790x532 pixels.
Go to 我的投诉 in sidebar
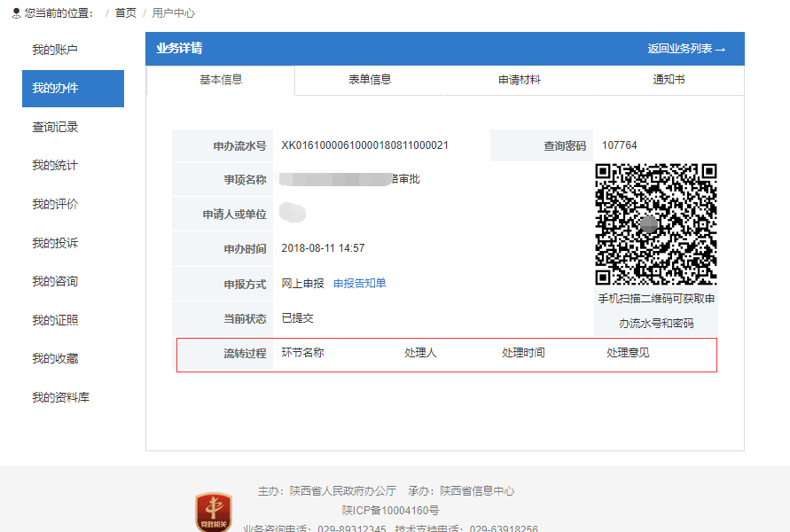coord(55,243)
